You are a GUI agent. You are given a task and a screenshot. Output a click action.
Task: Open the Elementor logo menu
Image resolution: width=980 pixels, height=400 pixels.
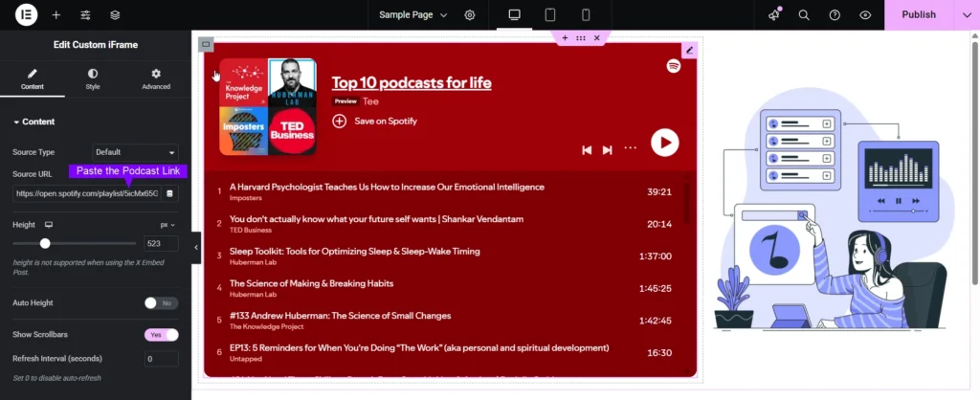pyautogui.click(x=26, y=14)
